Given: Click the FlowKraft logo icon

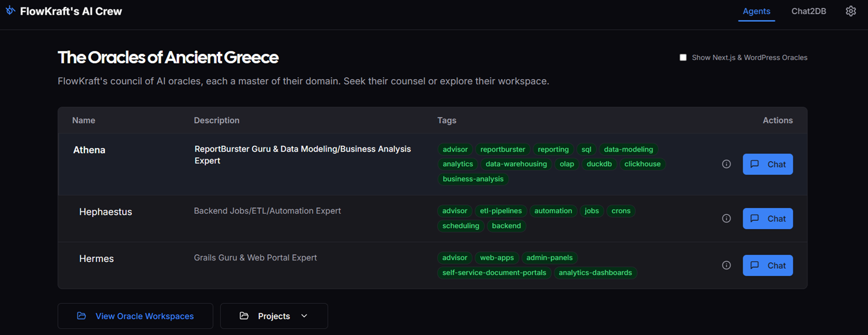Looking at the screenshot, I should 10,11.
